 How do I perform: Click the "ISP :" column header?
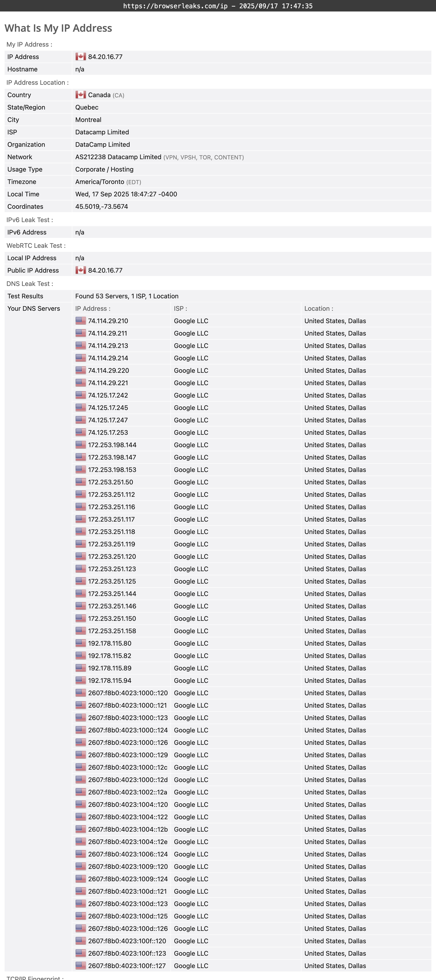pyautogui.click(x=181, y=308)
